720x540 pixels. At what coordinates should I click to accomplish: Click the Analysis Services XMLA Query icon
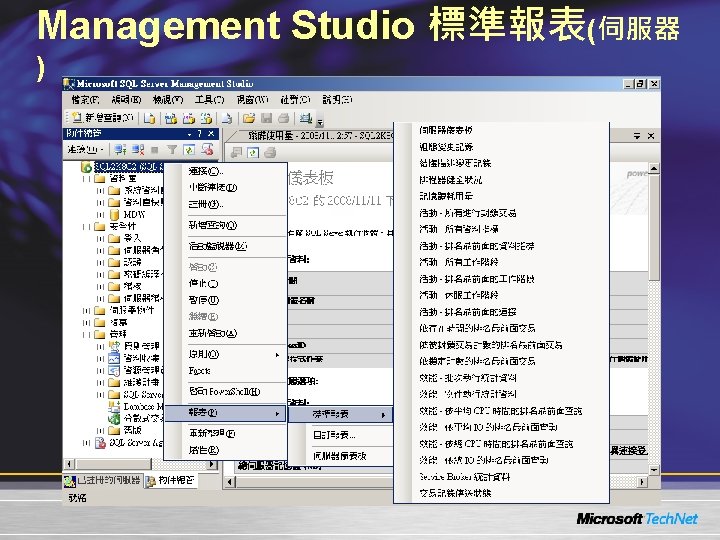click(206, 118)
